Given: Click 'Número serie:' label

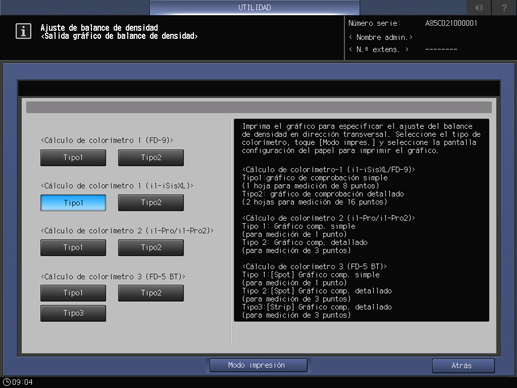Looking at the screenshot, I should pos(374,23).
